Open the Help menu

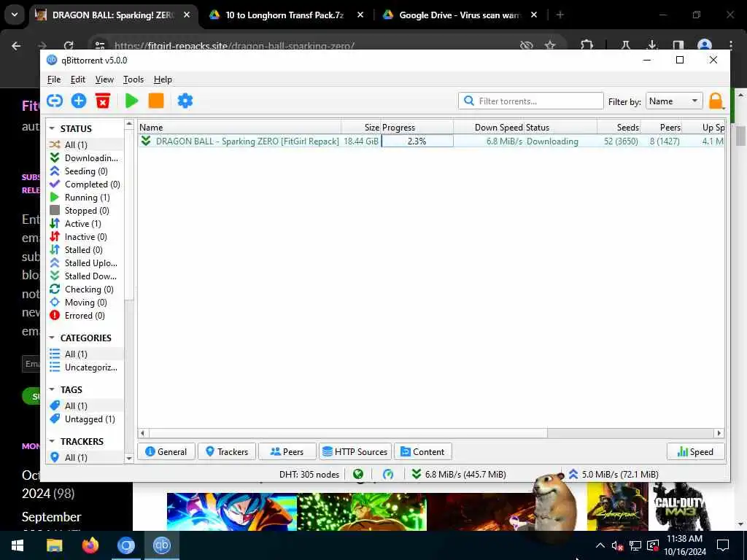click(x=163, y=79)
